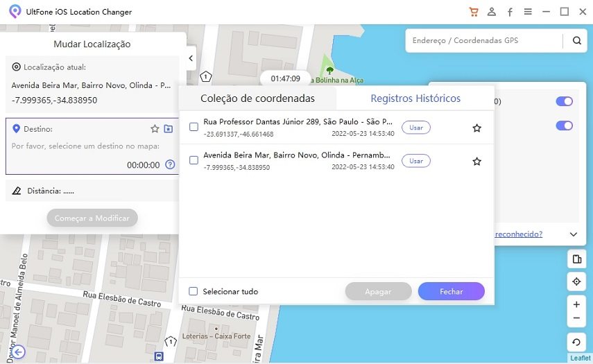The width and height of the screenshot is (593, 364).
Task: Click the Endereço / Coordenadas GPS field
Action: tap(484, 40)
